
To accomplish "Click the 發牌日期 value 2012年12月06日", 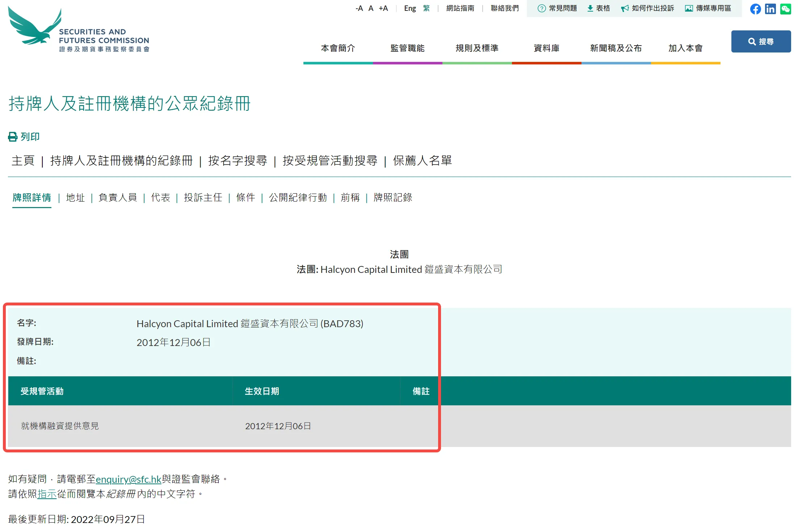I will [173, 342].
